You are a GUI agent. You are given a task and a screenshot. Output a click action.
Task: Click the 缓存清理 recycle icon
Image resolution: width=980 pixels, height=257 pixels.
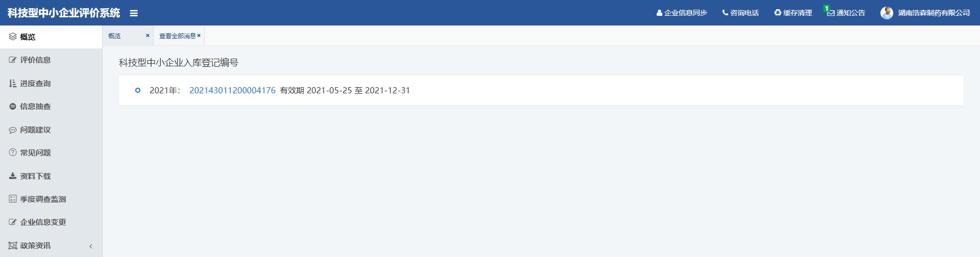(778, 13)
